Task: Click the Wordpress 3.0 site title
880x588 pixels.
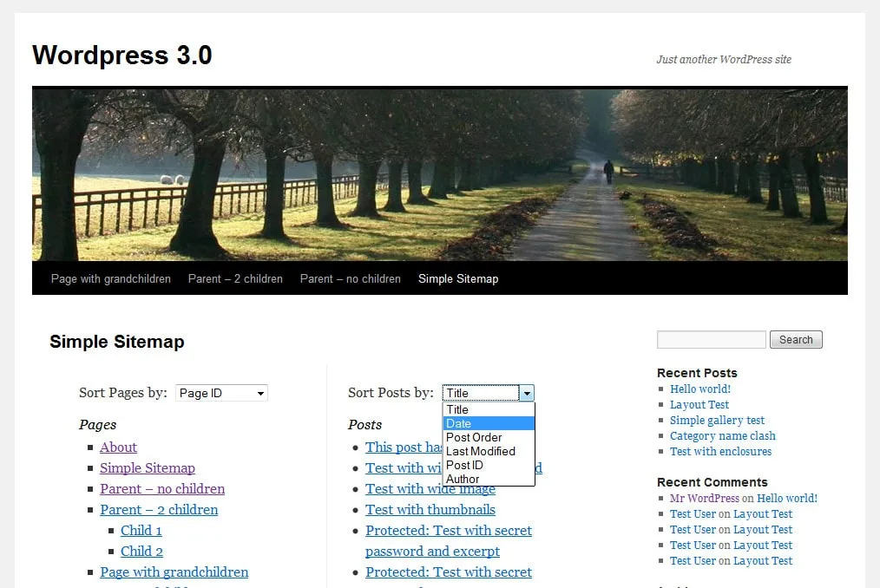Action: click(x=121, y=55)
